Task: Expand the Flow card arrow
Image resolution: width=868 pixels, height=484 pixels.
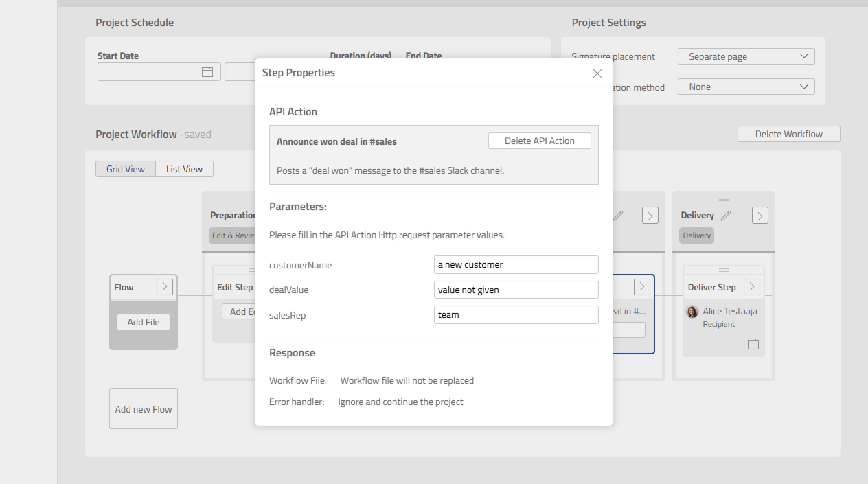Action: tap(164, 287)
